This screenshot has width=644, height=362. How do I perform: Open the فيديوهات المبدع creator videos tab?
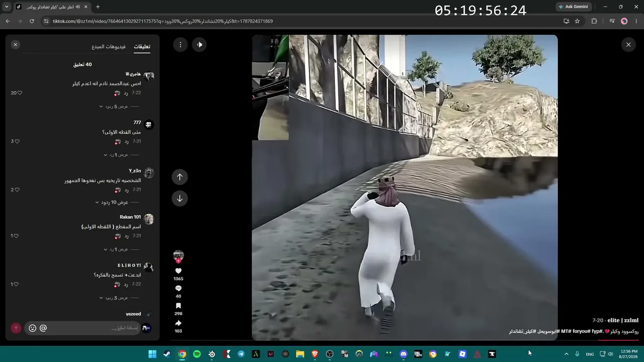tap(109, 47)
